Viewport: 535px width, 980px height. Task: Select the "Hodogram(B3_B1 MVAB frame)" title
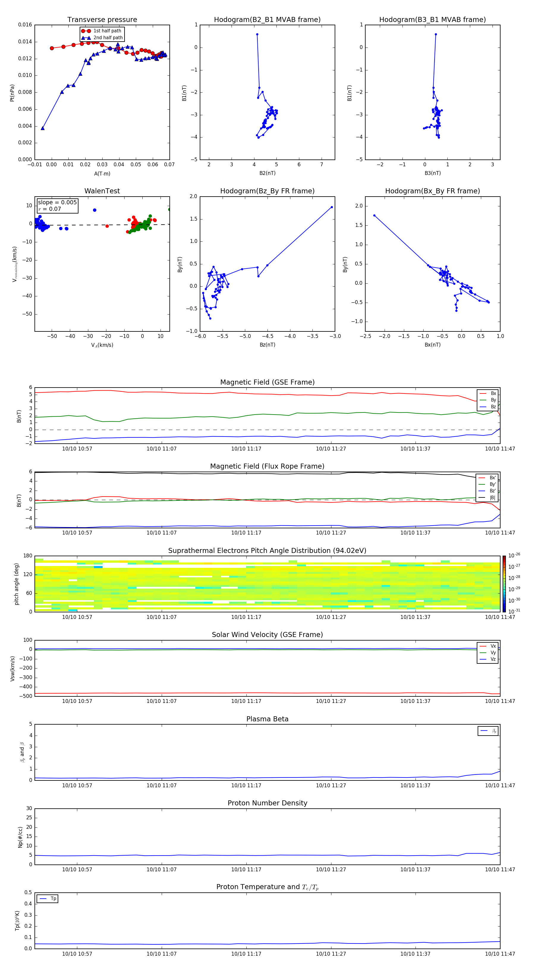coord(432,20)
